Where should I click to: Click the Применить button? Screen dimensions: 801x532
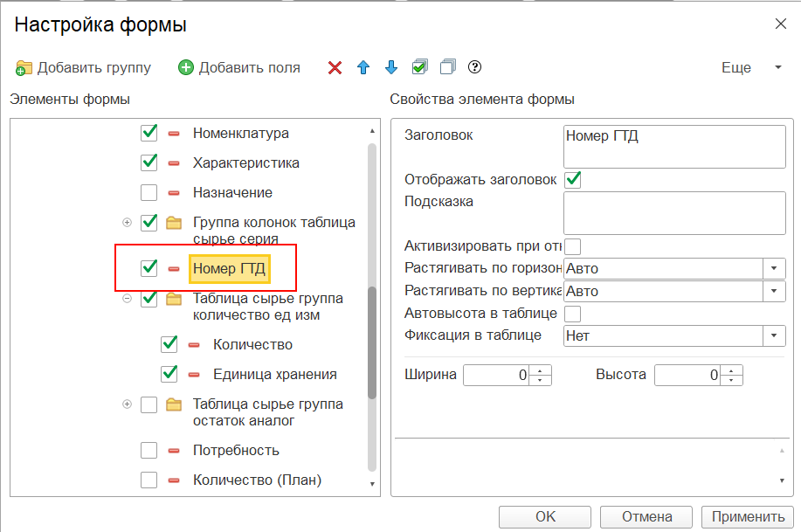pos(748,516)
